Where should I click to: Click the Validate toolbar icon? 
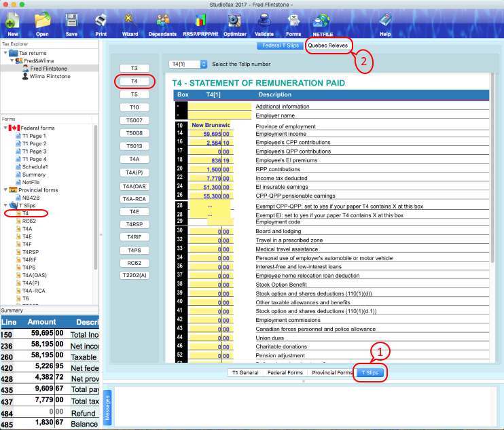264,24
